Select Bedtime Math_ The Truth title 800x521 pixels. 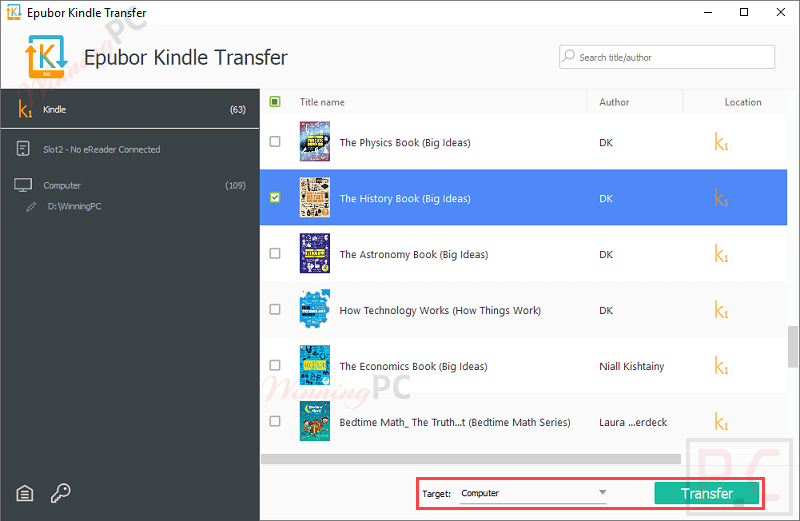[455, 422]
